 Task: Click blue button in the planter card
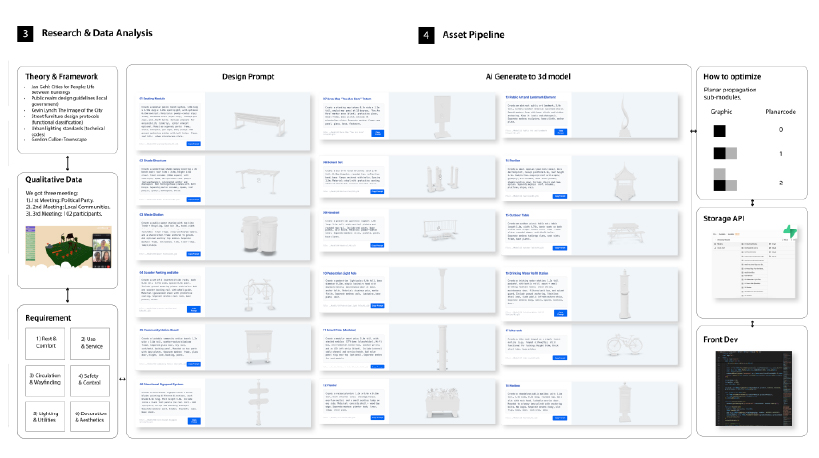tap(377, 417)
